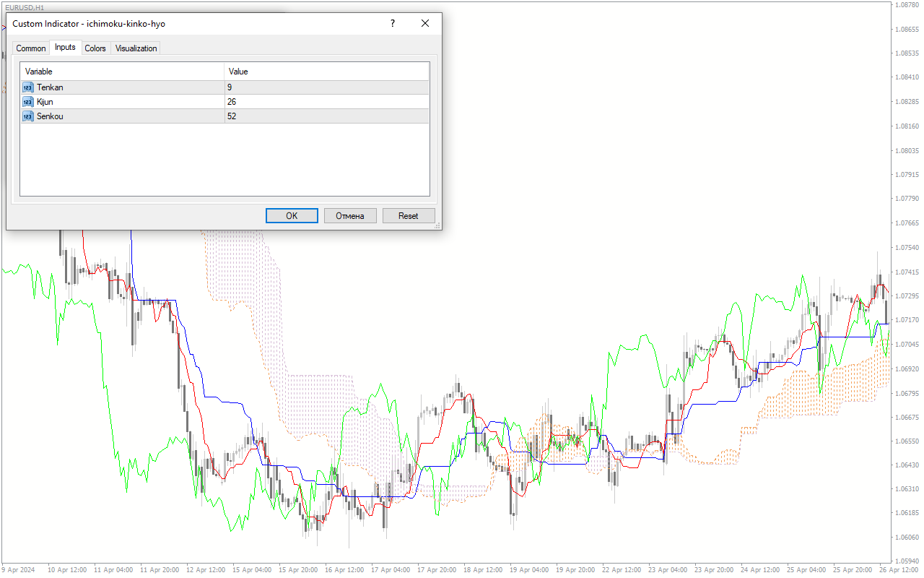Click the 24 Apr 12:00 time label
The image size is (924, 578).
[x=760, y=570]
